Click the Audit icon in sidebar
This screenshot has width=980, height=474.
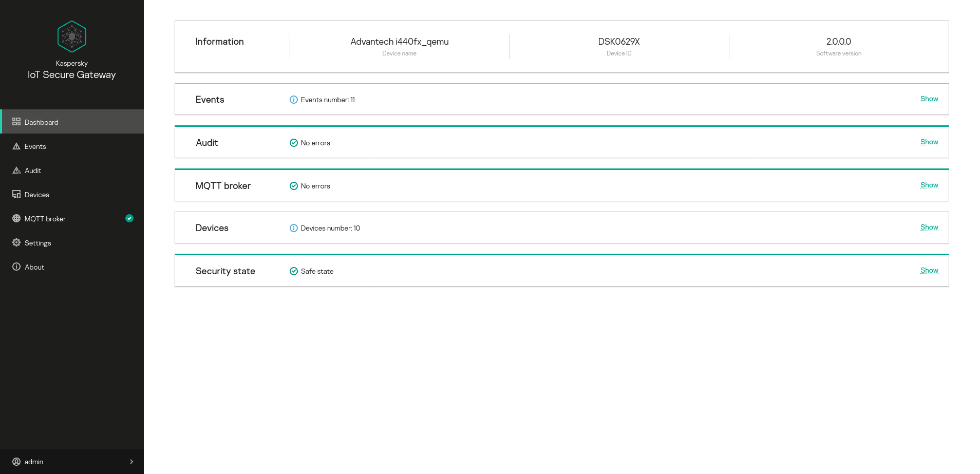pyautogui.click(x=16, y=170)
